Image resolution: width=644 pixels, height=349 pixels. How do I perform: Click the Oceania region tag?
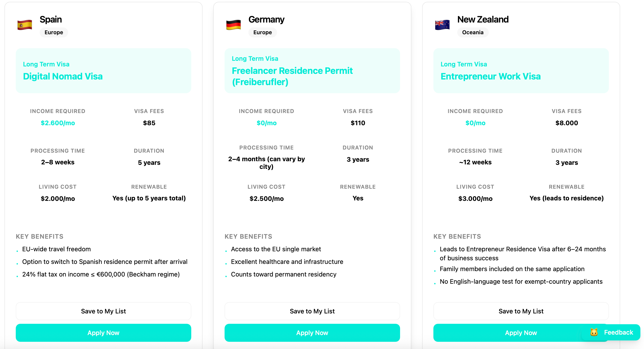click(x=473, y=32)
